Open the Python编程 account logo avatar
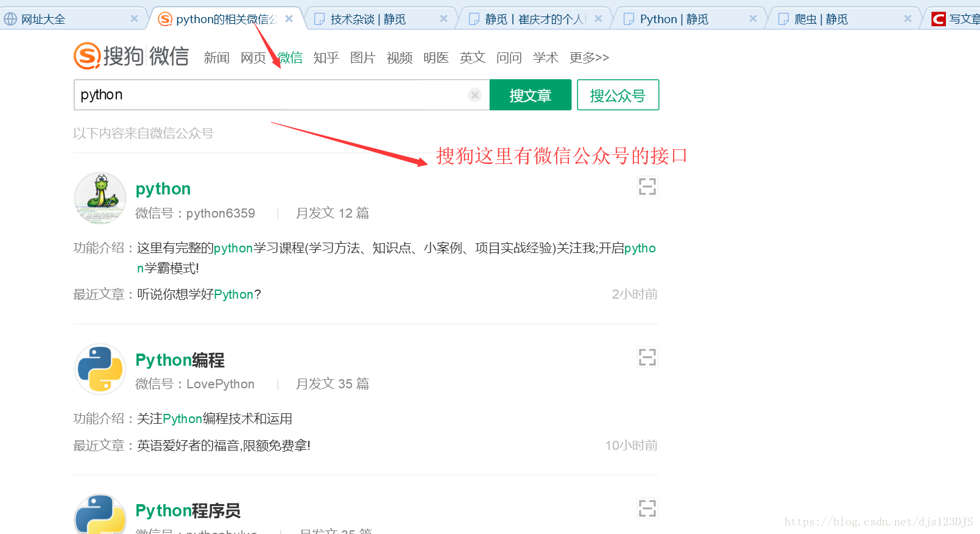The height and width of the screenshot is (534, 980). click(100, 369)
